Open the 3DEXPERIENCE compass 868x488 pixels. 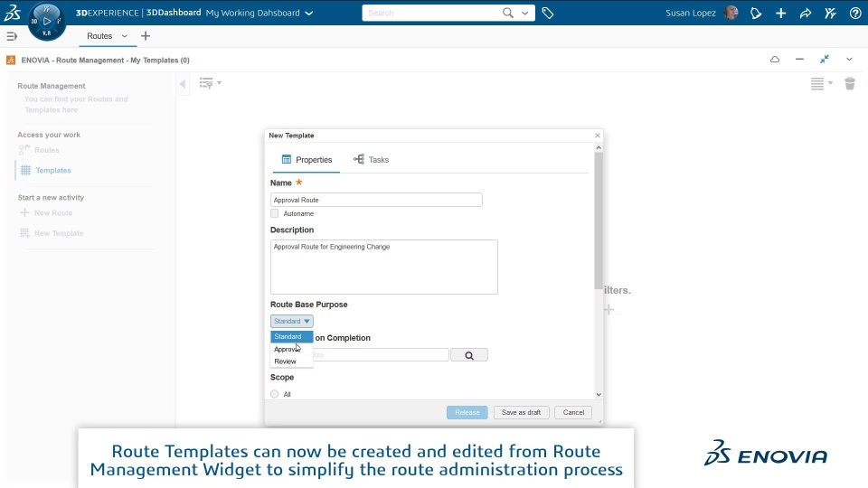[46, 22]
